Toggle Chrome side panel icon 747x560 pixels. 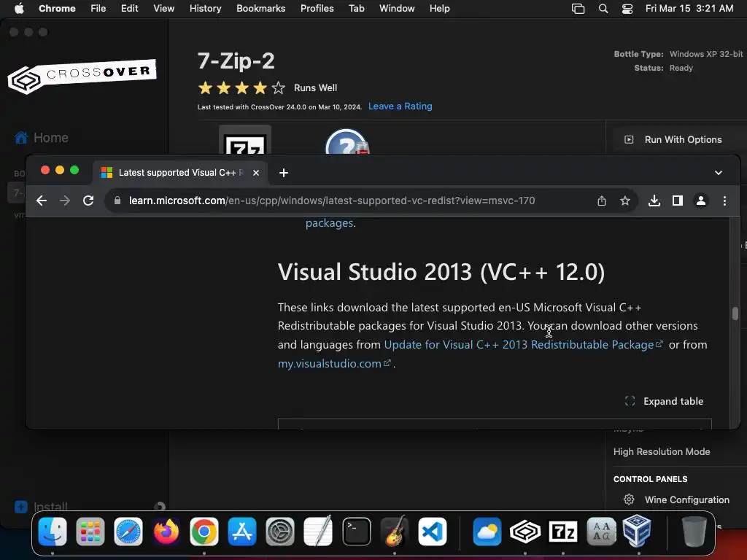click(x=678, y=201)
